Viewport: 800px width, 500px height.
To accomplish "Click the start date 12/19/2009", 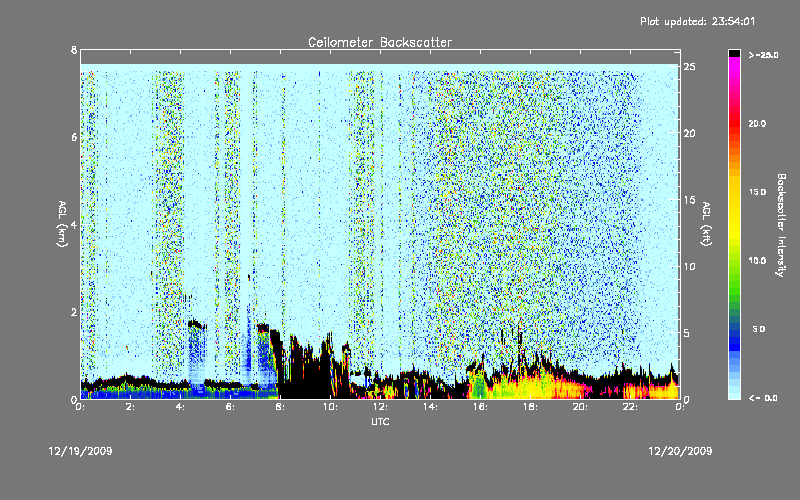I will coord(81,451).
